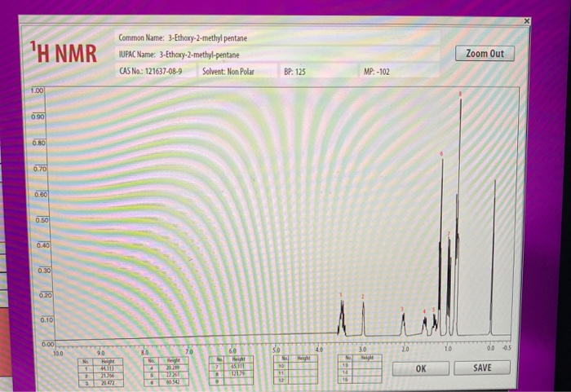Click the 10.0 label on the ppm axis

pos(58,353)
